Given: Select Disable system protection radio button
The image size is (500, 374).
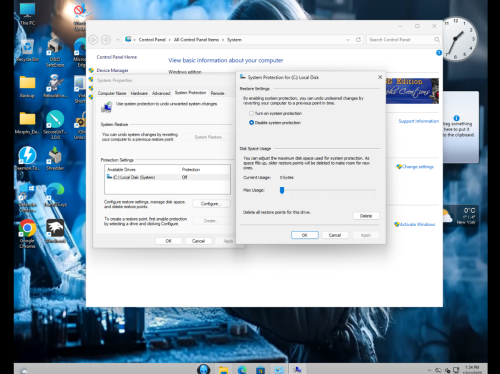Looking at the screenshot, I should pos(275,123).
